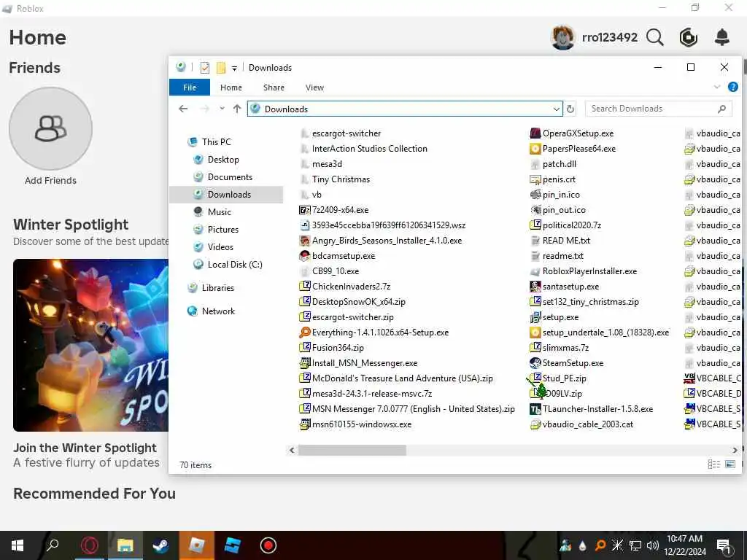The width and height of the screenshot is (747, 560).
Task: Open the Robux icon in Roblox header
Action: click(688, 37)
